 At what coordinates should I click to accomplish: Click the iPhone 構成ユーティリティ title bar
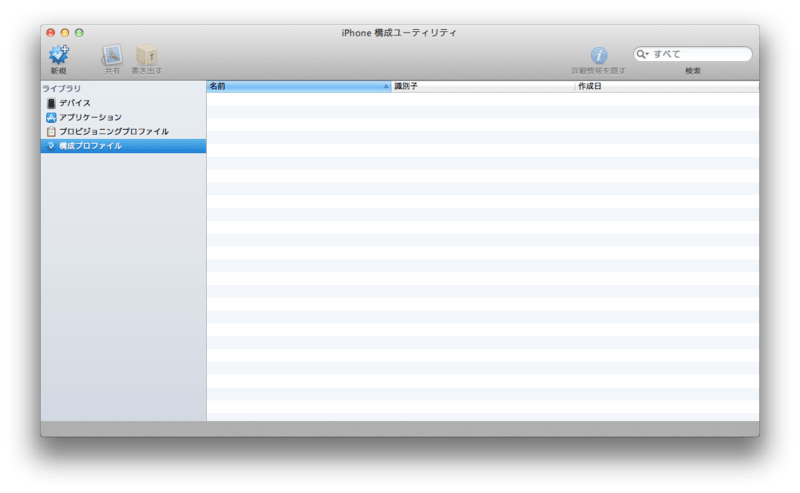pyautogui.click(x=400, y=33)
